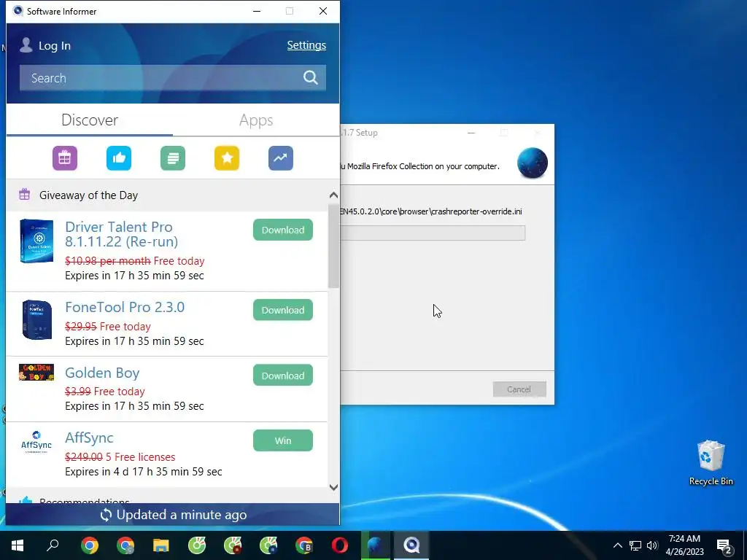Click the FoneTool Pro box image
Viewport: 747px width, 560px height.
point(36,319)
